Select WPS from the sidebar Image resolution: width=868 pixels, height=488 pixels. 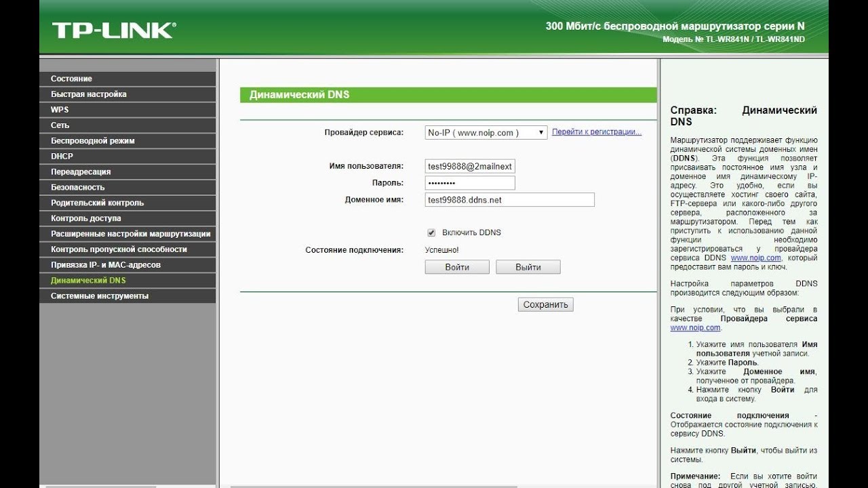(x=127, y=110)
